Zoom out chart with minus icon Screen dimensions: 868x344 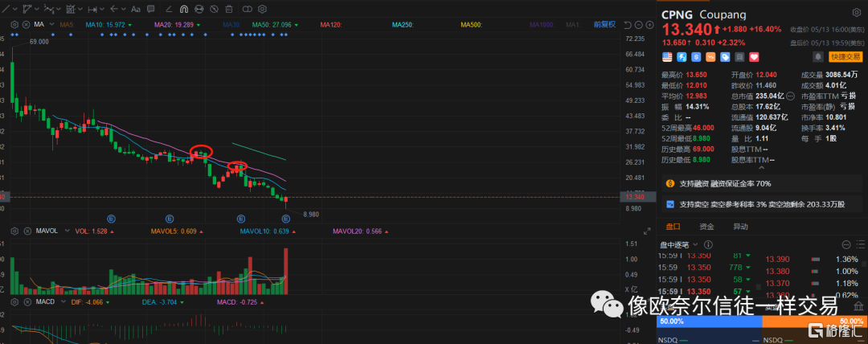click(638, 24)
